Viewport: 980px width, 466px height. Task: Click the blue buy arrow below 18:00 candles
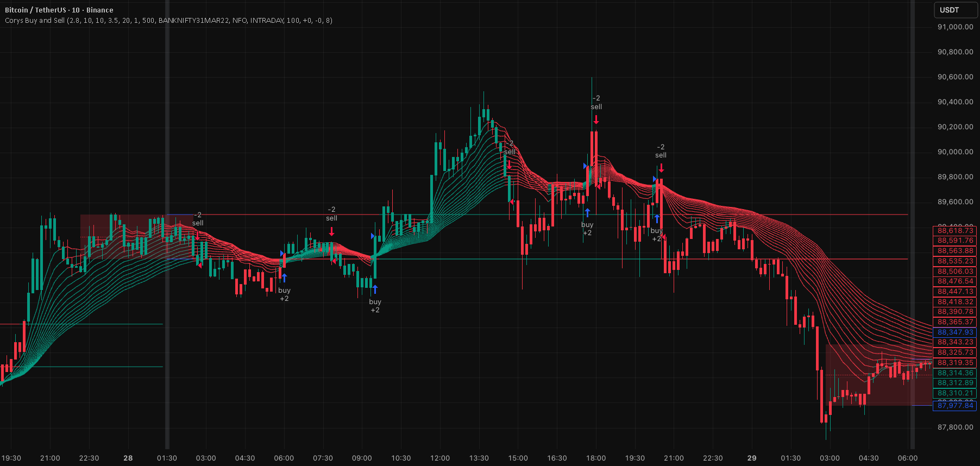[587, 212]
